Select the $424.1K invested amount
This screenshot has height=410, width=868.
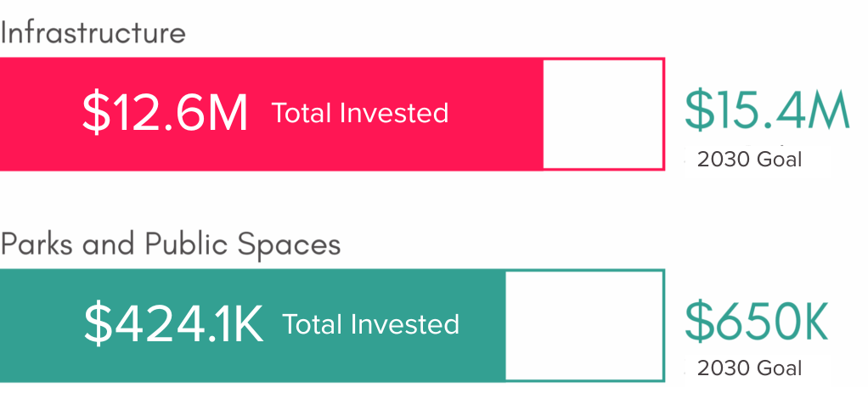pyautogui.click(x=173, y=324)
